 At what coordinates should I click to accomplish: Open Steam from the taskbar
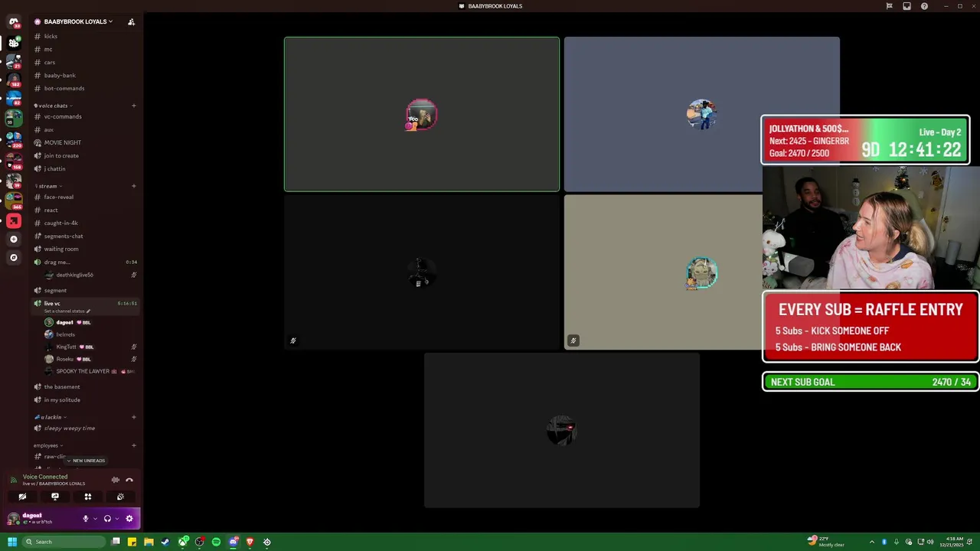(x=165, y=542)
